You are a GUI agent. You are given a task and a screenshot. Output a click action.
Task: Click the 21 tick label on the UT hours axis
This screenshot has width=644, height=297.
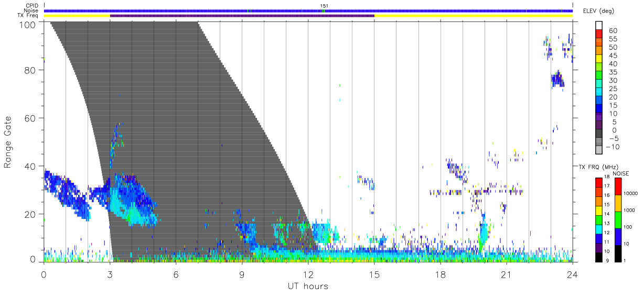[x=507, y=273]
